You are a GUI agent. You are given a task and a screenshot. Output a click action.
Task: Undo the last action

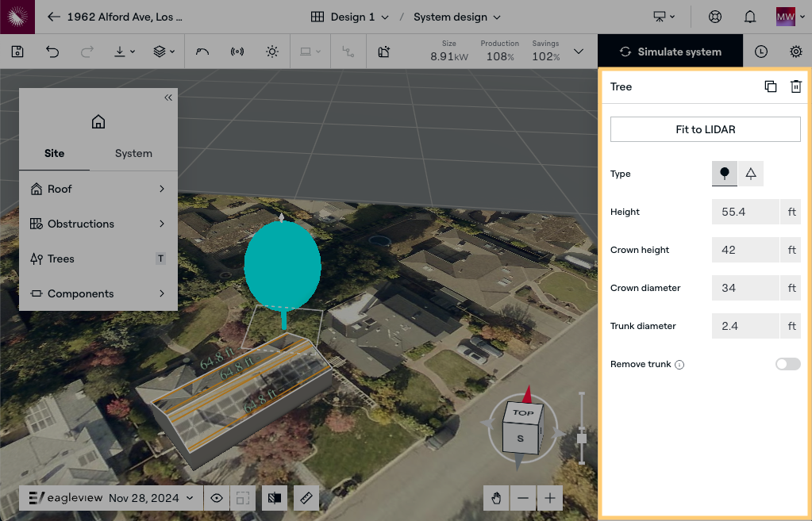pyautogui.click(x=52, y=52)
